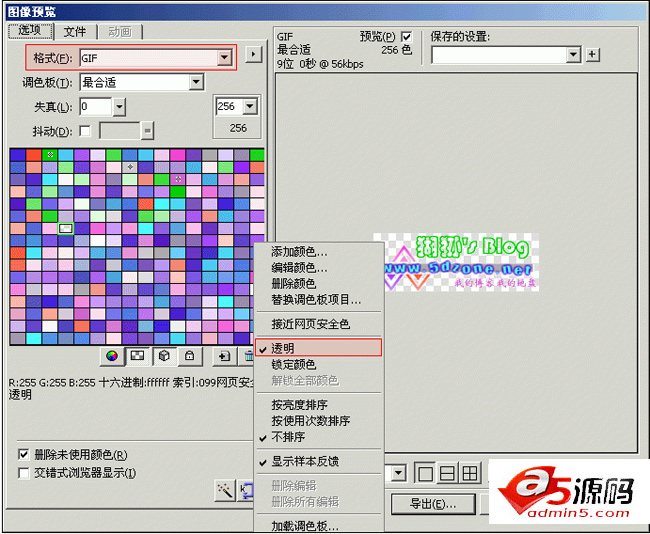650x534 pixels.
Task: Uncheck 删除未使用颜色(R) checkbox
Action: (x=24, y=454)
